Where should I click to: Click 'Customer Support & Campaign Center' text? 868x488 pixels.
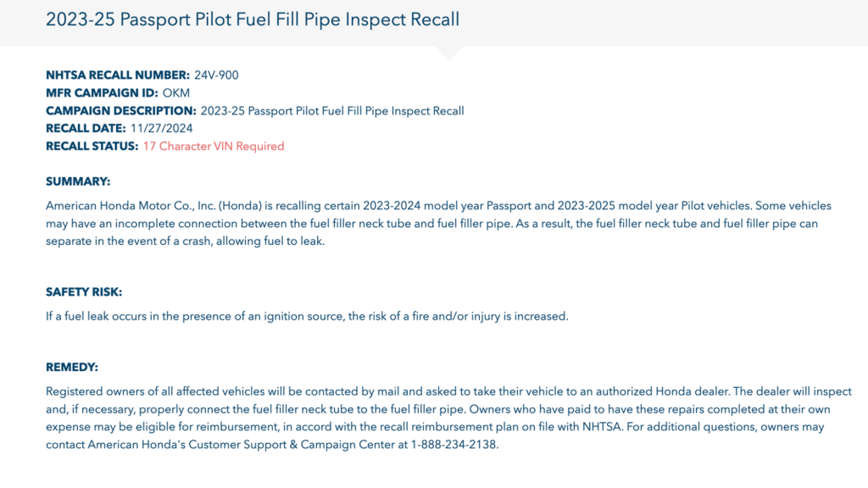pos(292,444)
